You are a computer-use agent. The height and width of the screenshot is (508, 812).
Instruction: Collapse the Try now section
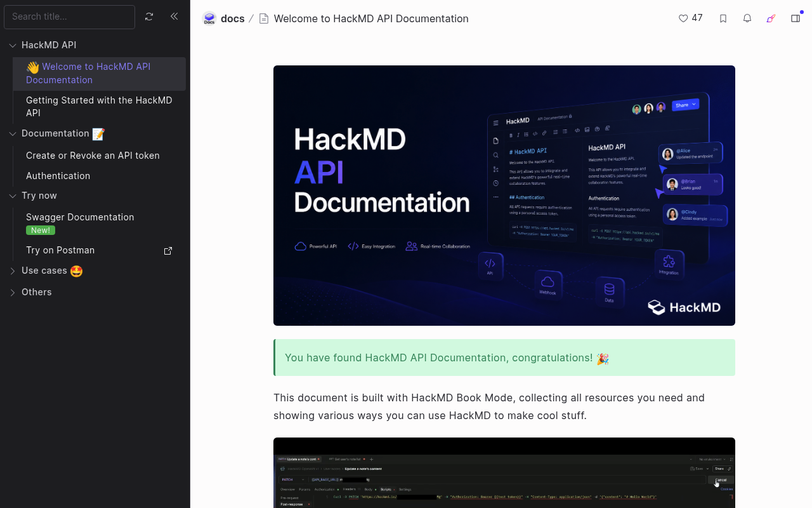click(x=12, y=196)
